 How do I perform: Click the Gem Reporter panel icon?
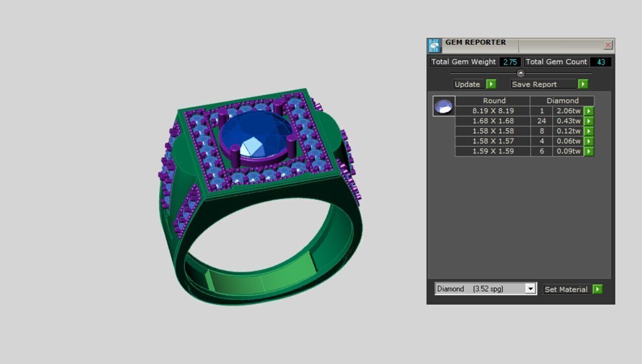coord(434,45)
